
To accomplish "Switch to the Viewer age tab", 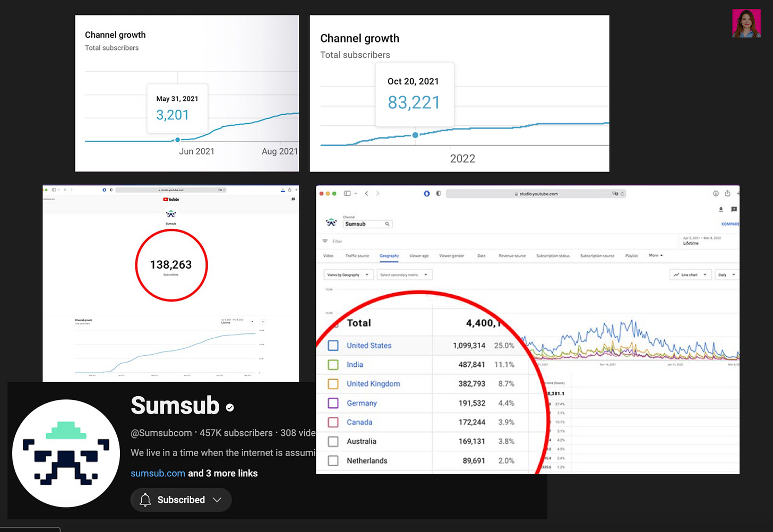I will point(419,256).
